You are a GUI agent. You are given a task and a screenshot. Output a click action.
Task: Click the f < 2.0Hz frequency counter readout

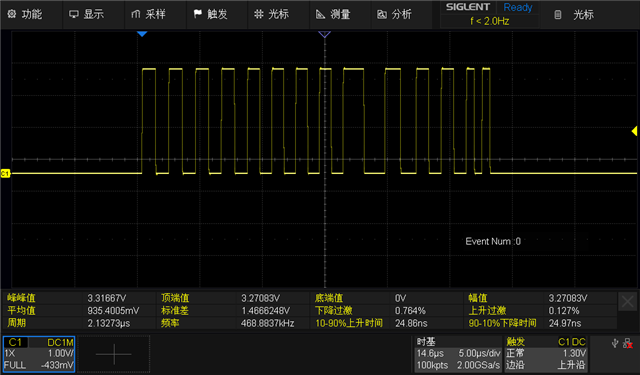coord(489,21)
